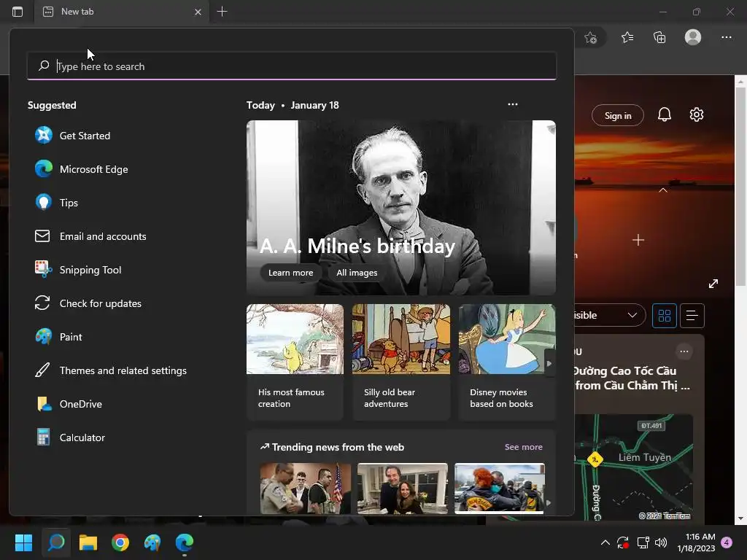The height and width of the screenshot is (560, 747).
Task: Open trending news photo with red-haired person
Action: [x=499, y=489]
